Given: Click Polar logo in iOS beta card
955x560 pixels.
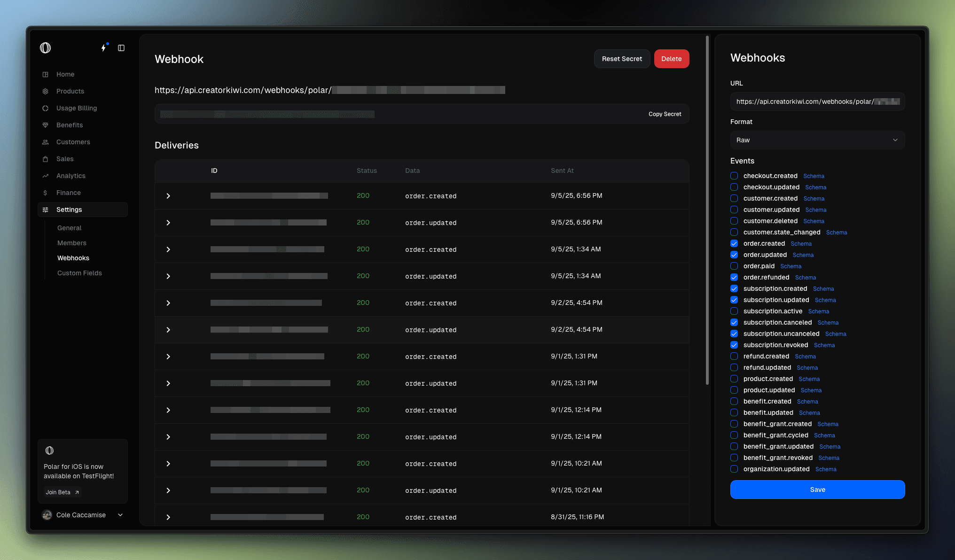Looking at the screenshot, I should 49,451.
